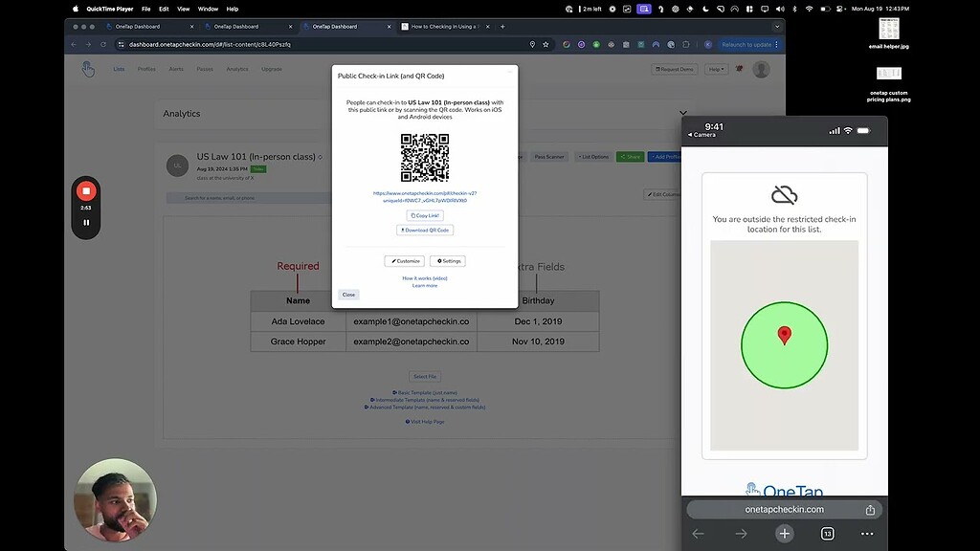The image size is (980, 551).
Task: Stop the QuickTime screen recording
Action: point(85,190)
